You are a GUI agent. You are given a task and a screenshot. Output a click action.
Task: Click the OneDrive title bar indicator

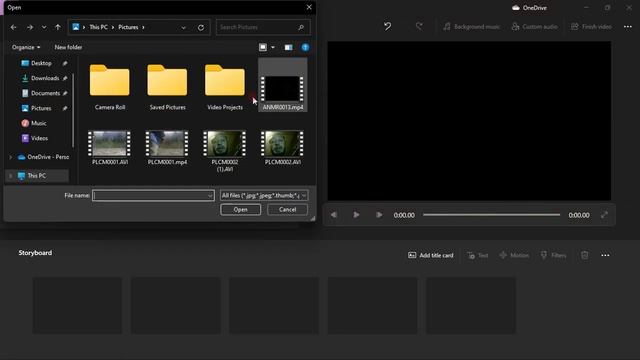pyautogui.click(x=529, y=8)
